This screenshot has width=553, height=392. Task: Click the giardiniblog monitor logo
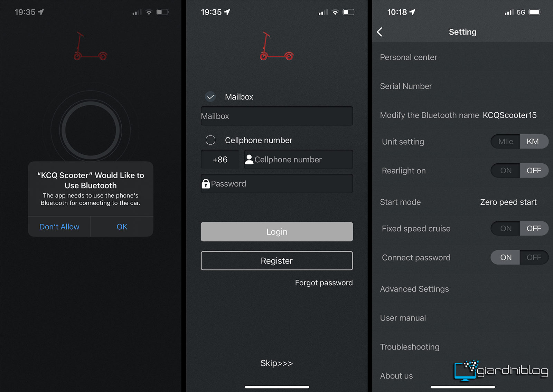pyautogui.click(x=466, y=371)
